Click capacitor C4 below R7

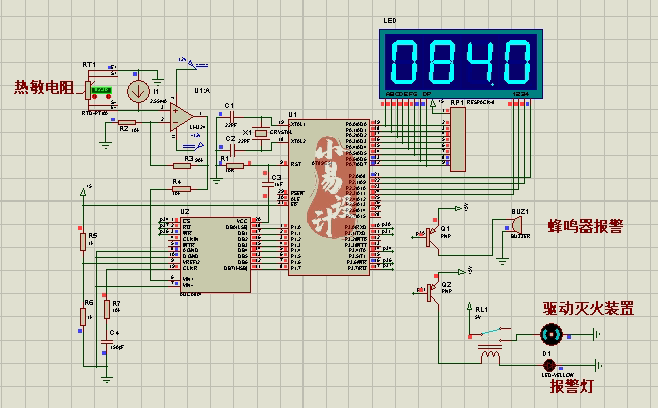click(x=107, y=342)
